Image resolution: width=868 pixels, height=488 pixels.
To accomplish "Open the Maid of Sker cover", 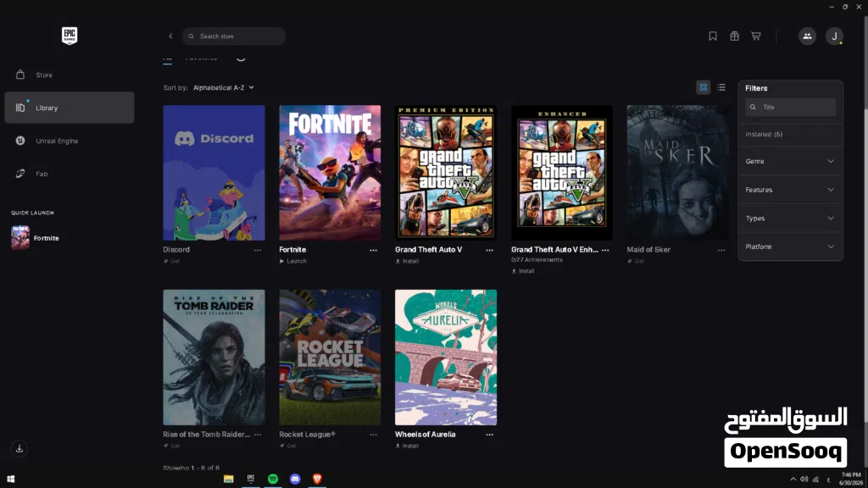I will 677,173.
